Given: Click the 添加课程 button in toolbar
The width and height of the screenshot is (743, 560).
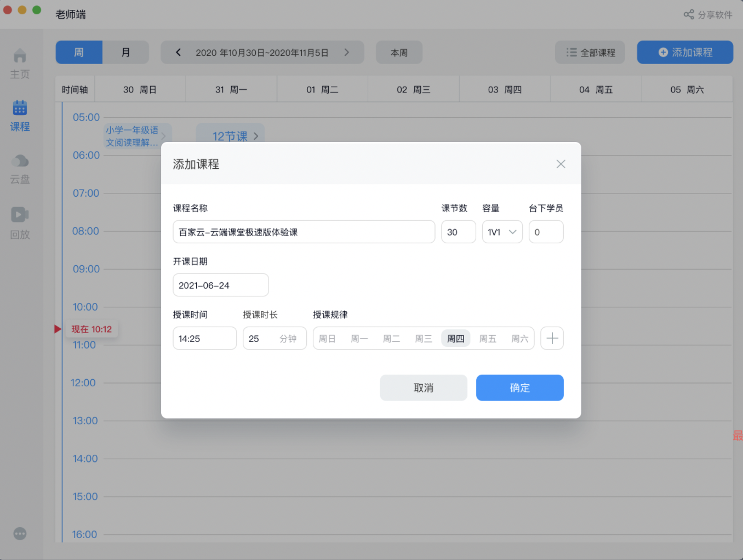Looking at the screenshot, I should pyautogui.click(x=685, y=52).
